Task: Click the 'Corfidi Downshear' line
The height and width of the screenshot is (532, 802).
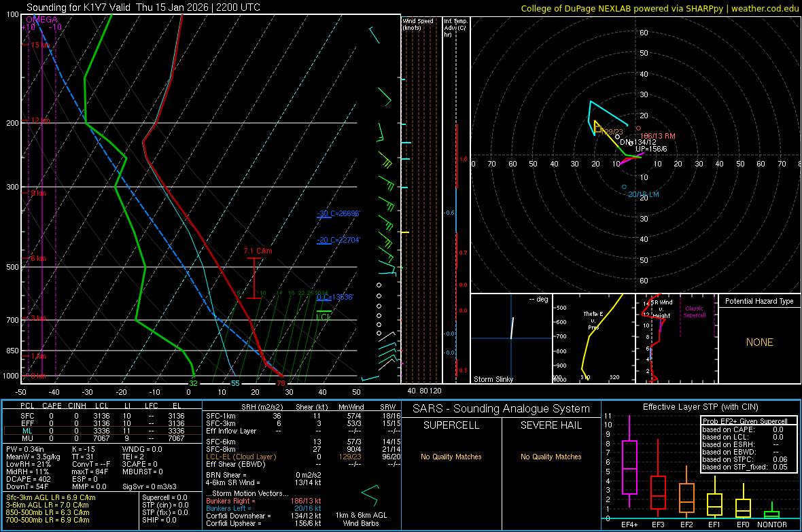Action: [264, 516]
